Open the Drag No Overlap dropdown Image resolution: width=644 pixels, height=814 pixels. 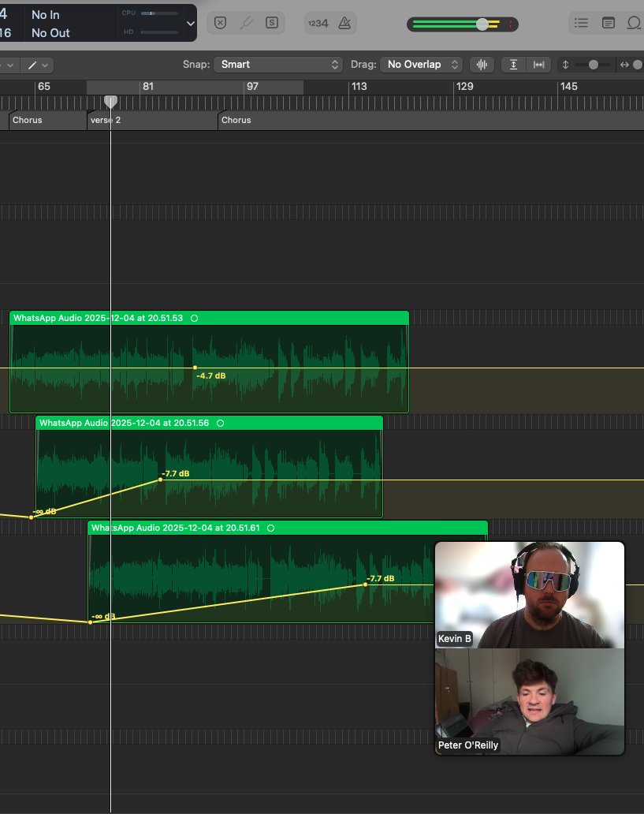pyautogui.click(x=422, y=65)
